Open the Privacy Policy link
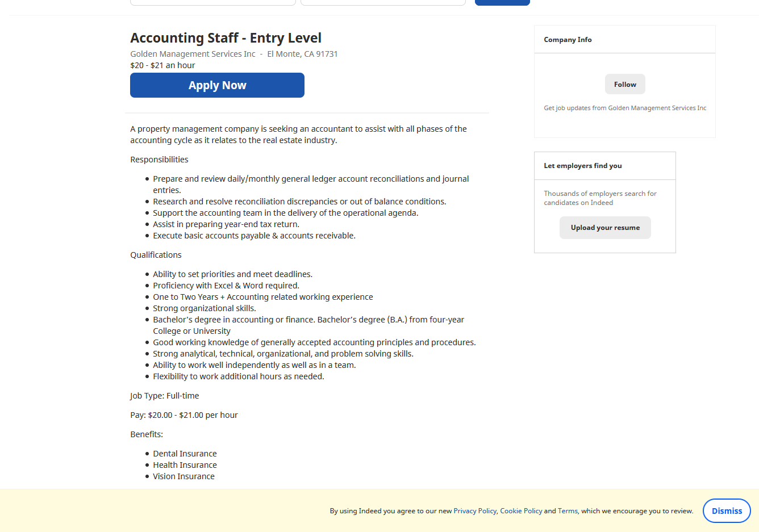This screenshot has width=759, height=532. [x=475, y=511]
